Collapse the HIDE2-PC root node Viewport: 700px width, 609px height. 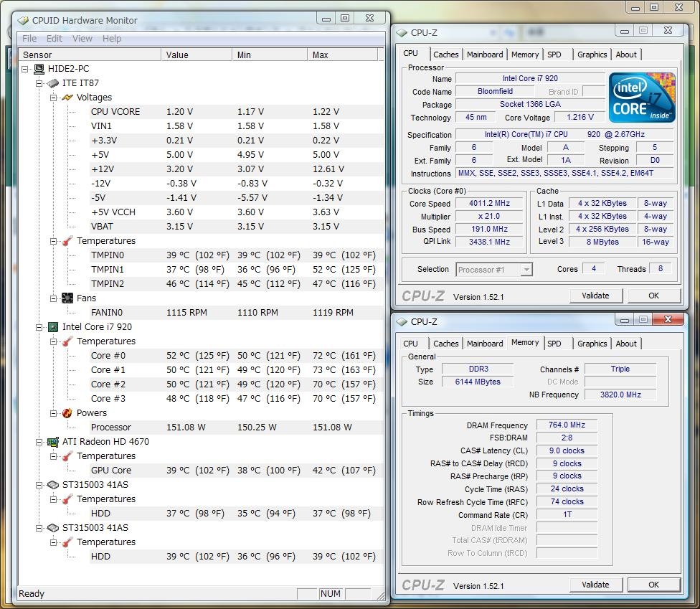(25, 69)
